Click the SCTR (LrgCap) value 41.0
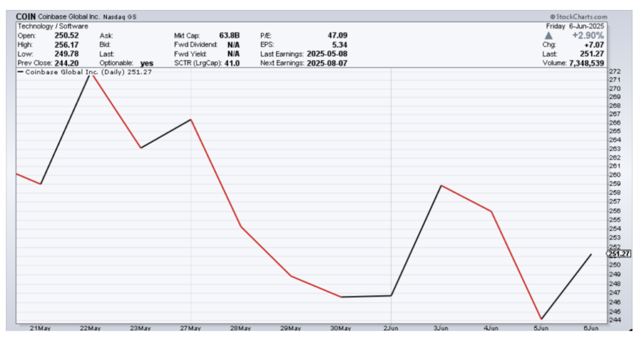The image size is (644, 340). [232, 63]
